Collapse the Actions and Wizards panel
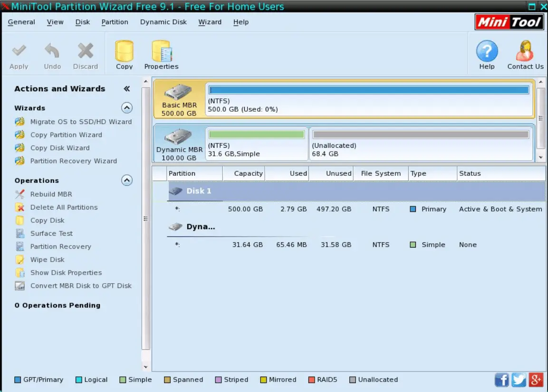This screenshot has width=548, height=392. [127, 89]
